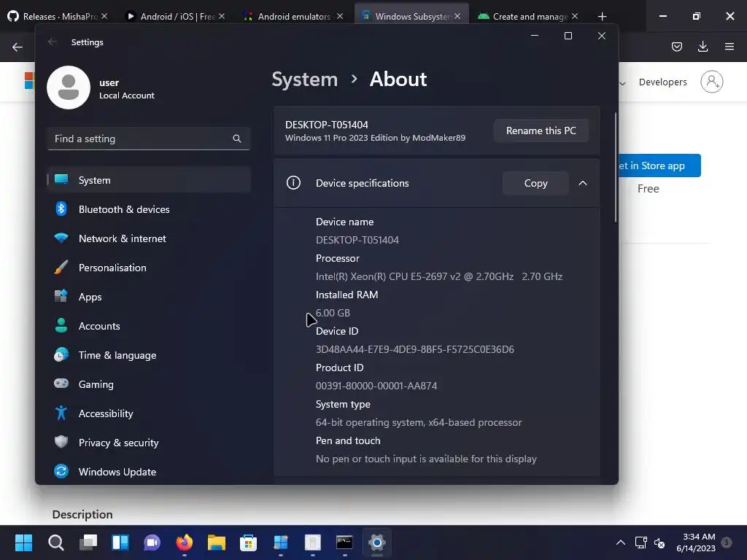Viewport: 747px width, 560px height.
Task: Navigate to System breadcrumb
Action: click(x=304, y=79)
